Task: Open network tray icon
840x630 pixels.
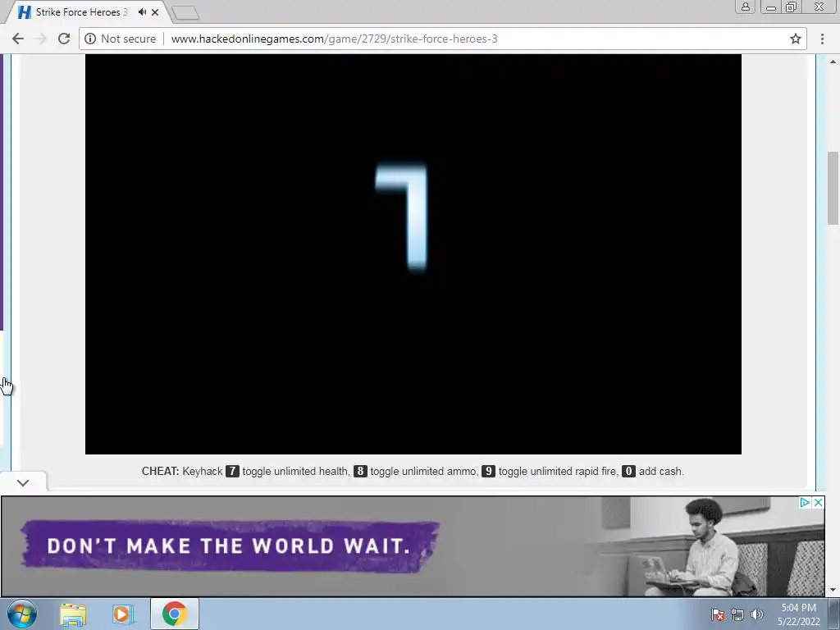Action: point(737,615)
